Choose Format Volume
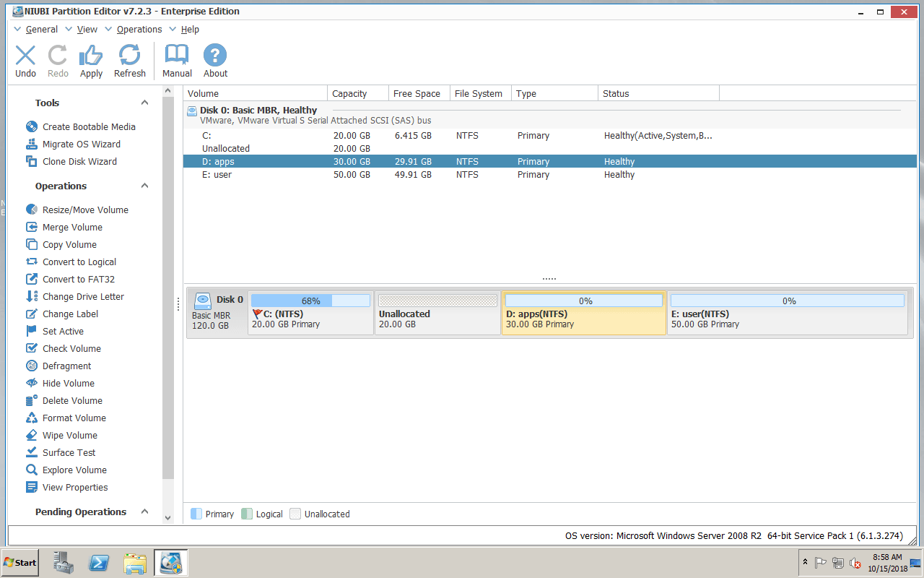This screenshot has height=578, width=924. pyautogui.click(x=66, y=418)
